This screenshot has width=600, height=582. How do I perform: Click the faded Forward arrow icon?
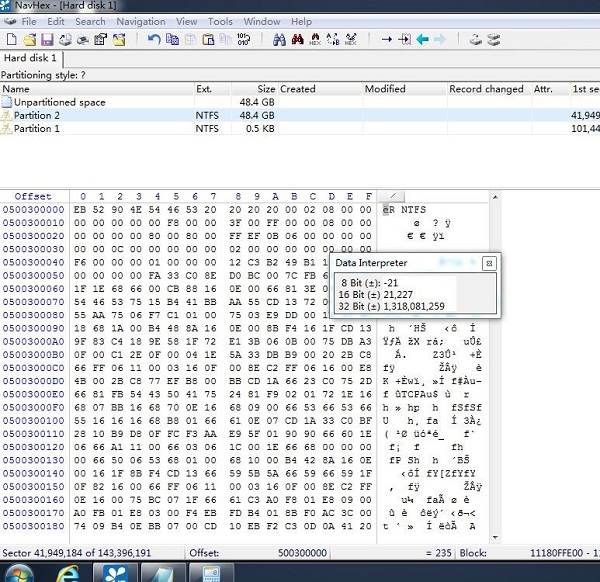coord(440,39)
